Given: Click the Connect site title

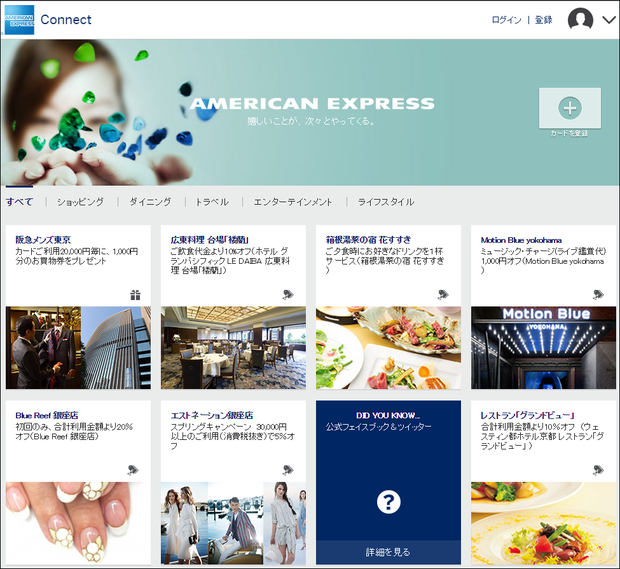Looking at the screenshot, I should point(66,19).
